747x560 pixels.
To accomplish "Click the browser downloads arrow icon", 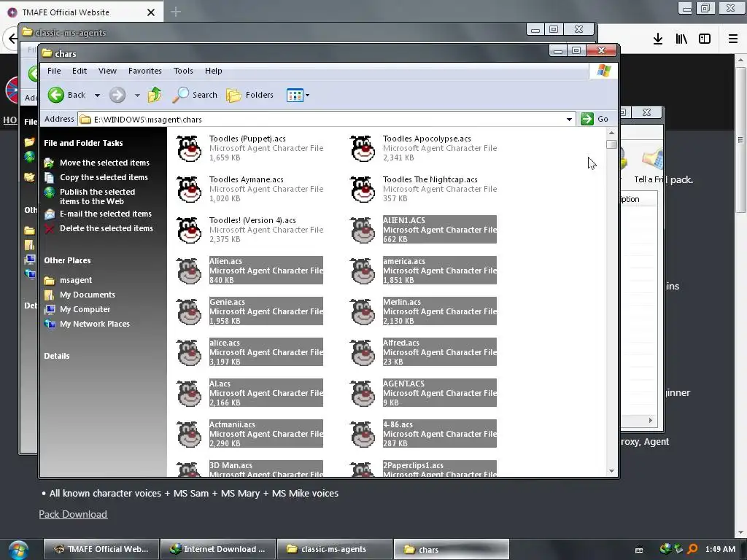I will [658, 39].
